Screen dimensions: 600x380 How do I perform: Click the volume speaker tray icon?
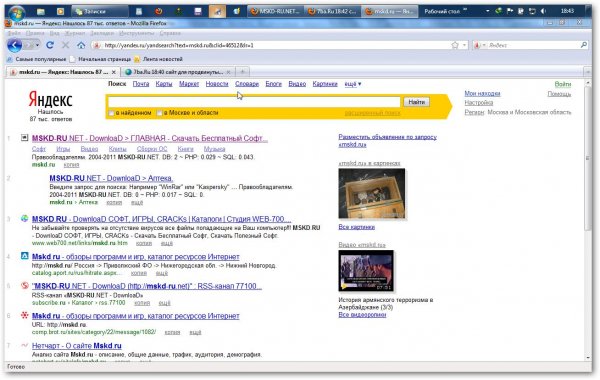543,11
